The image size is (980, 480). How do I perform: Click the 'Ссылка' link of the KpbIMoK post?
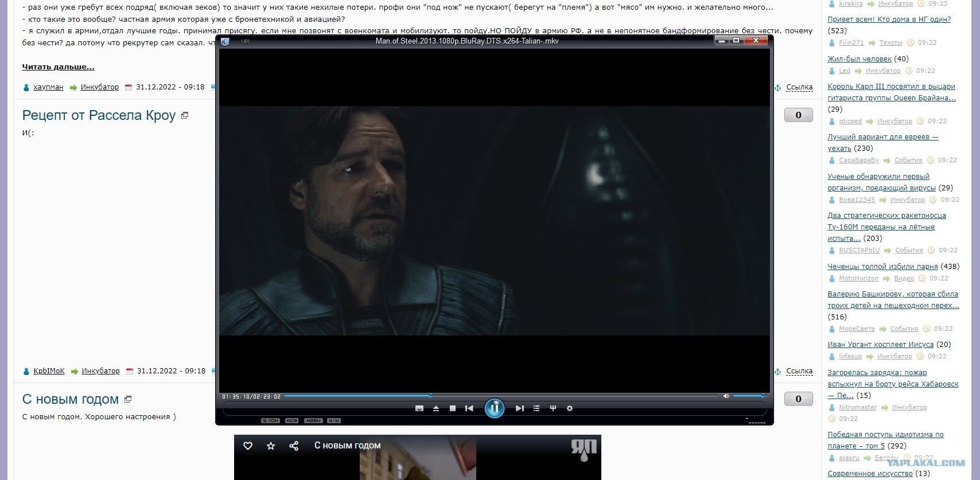coord(799,371)
